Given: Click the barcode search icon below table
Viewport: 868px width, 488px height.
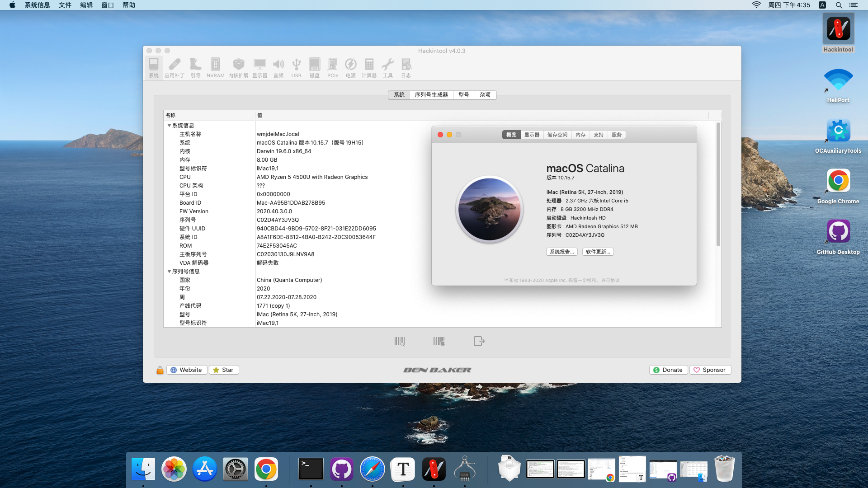Looking at the screenshot, I should pos(399,341).
